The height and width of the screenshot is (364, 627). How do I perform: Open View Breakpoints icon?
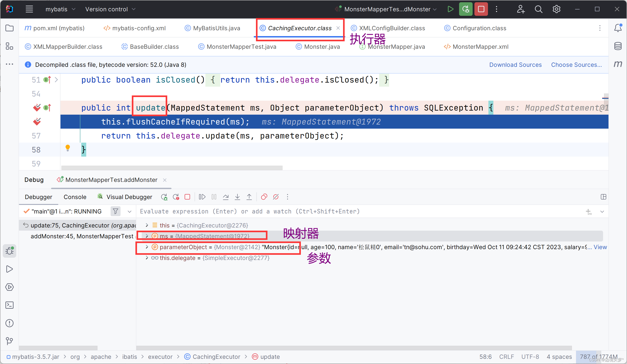(264, 197)
